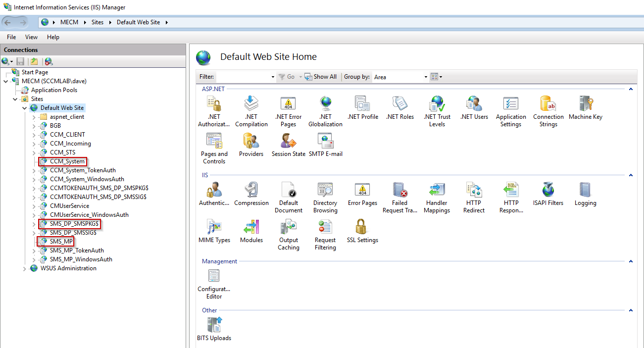Open the Modules feature
Image resolution: width=644 pixels, height=348 pixels.
pos(251,231)
